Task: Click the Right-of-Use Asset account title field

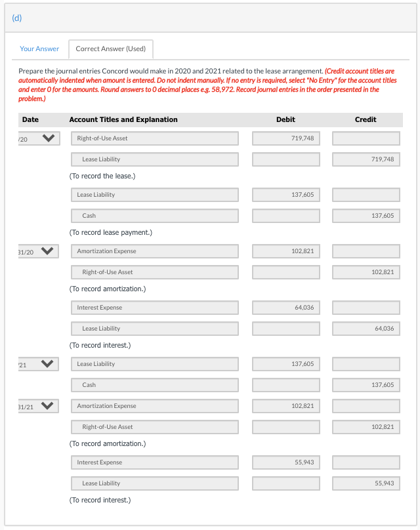Action: tap(154, 138)
